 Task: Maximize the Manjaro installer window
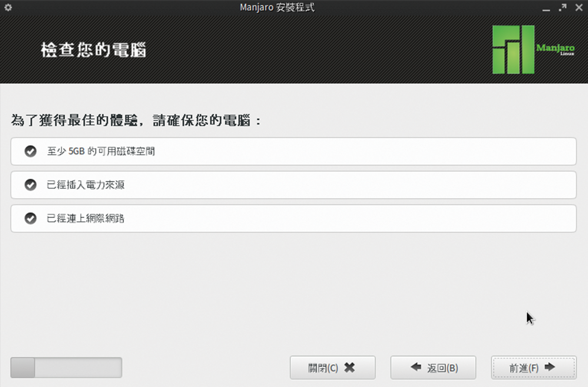point(563,7)
